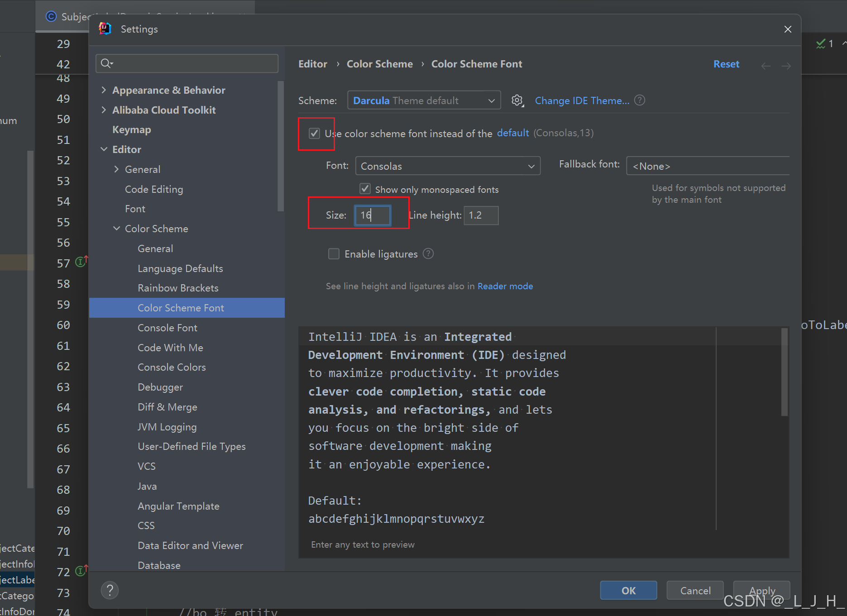Click the Settings dialog help button
Image resolution: width=847 pixels, height=616 pixels.
(x=110, y=590)
